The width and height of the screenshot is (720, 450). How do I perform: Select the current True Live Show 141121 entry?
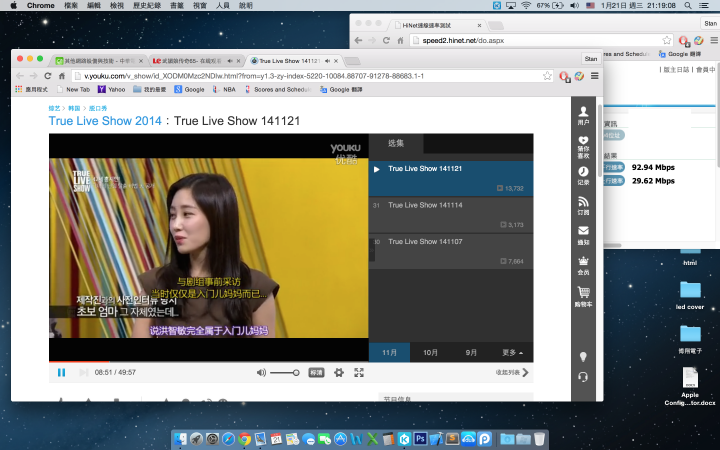(x=451, y=179)
